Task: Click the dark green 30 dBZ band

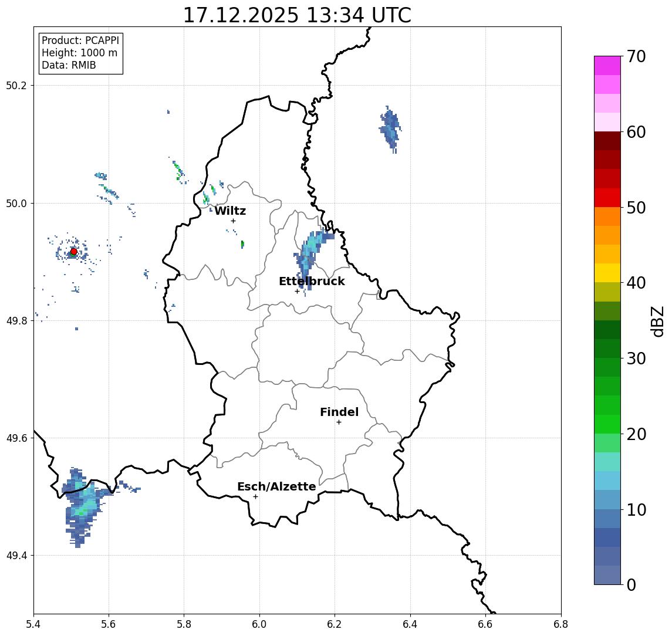Action: click(607, 349)
